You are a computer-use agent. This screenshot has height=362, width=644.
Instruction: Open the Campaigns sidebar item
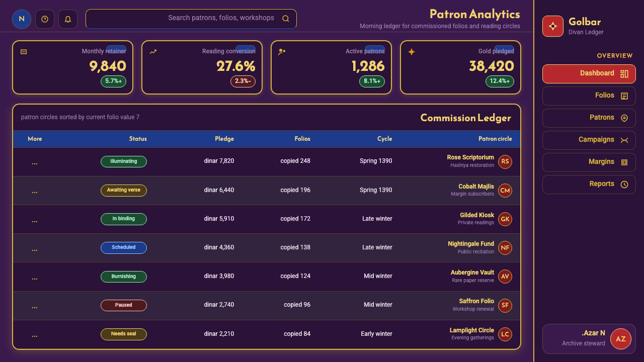click(x=589, y=140)
